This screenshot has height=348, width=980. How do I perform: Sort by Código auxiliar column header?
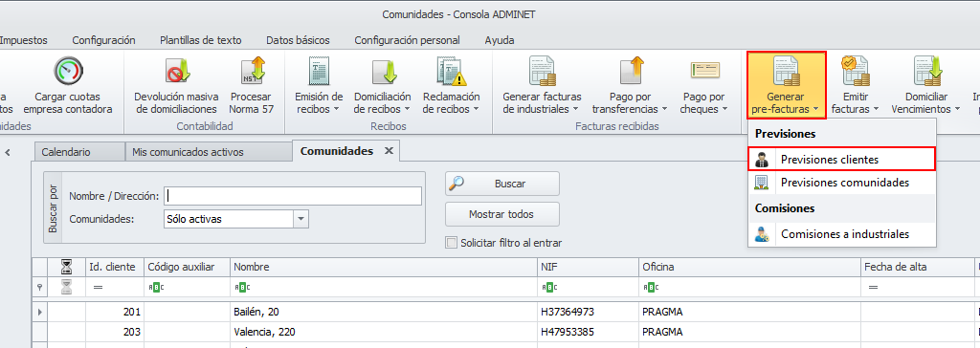coord(187,268)
